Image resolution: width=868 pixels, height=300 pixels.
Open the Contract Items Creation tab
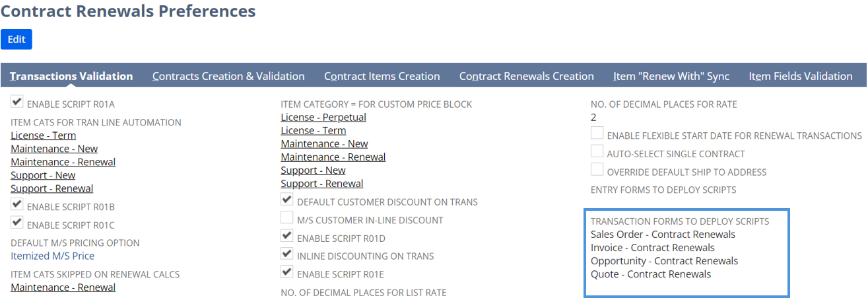point(382,76)
